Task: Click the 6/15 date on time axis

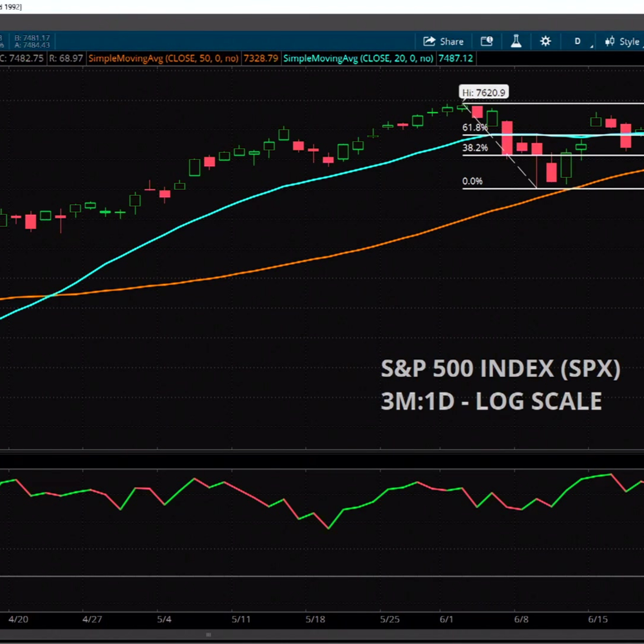Action: point(598,619)
